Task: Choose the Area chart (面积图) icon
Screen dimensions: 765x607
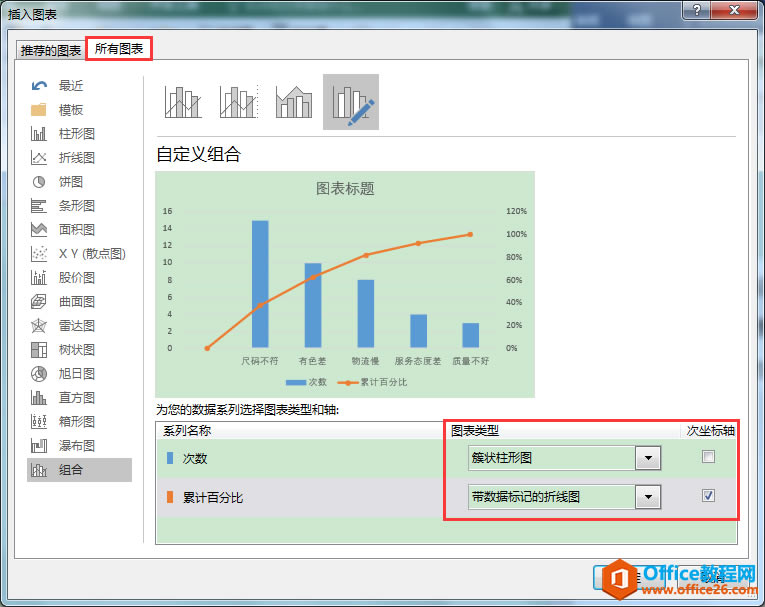Action: tap(39, 230)
